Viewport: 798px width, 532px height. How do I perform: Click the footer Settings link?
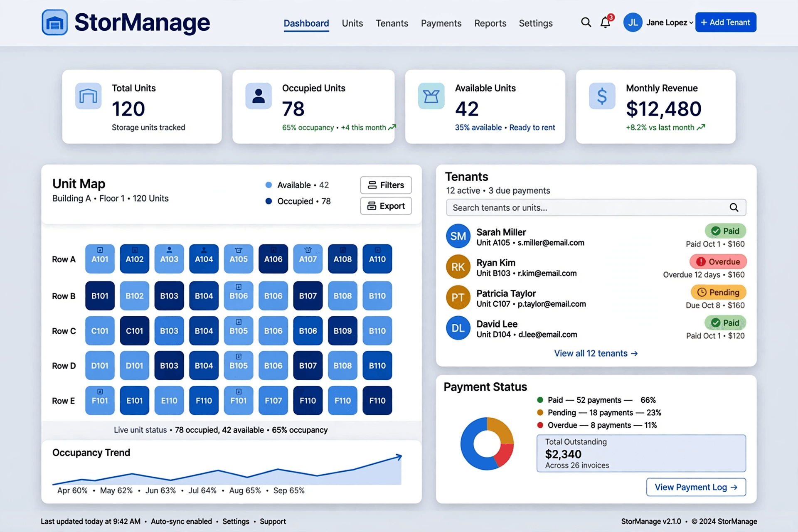(x=236, y=521)
